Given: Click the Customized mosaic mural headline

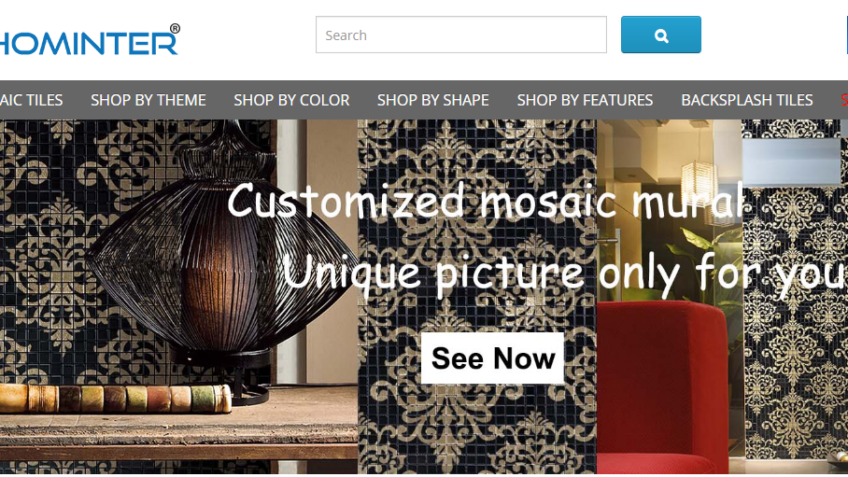Looking at the screenshot, I should click(486, 201).
